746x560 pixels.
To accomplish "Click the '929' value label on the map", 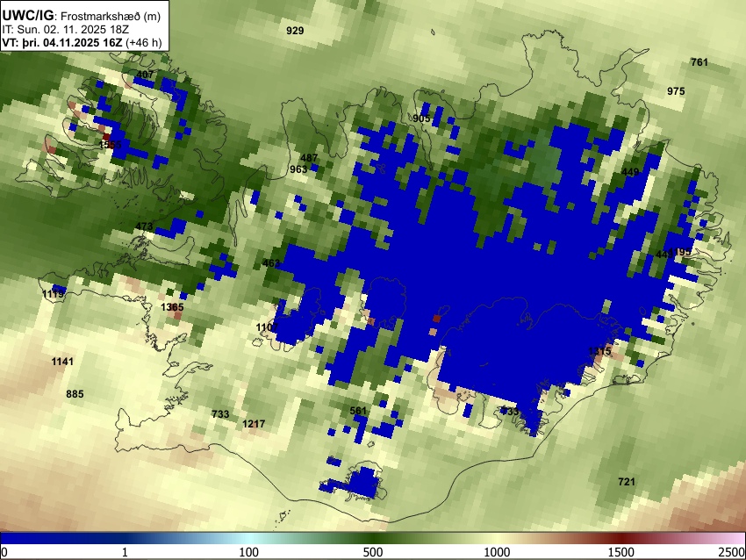I will pyautogui.click(x=295, y=31).
